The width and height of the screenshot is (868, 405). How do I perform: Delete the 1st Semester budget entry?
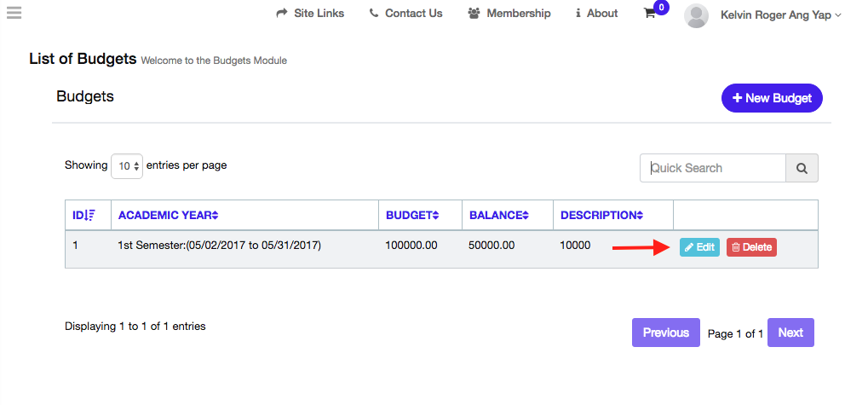751,247
